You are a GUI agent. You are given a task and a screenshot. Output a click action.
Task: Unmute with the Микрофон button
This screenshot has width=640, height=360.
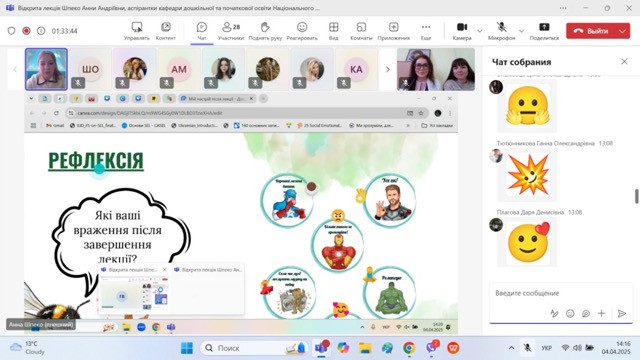tap(502, 31)
